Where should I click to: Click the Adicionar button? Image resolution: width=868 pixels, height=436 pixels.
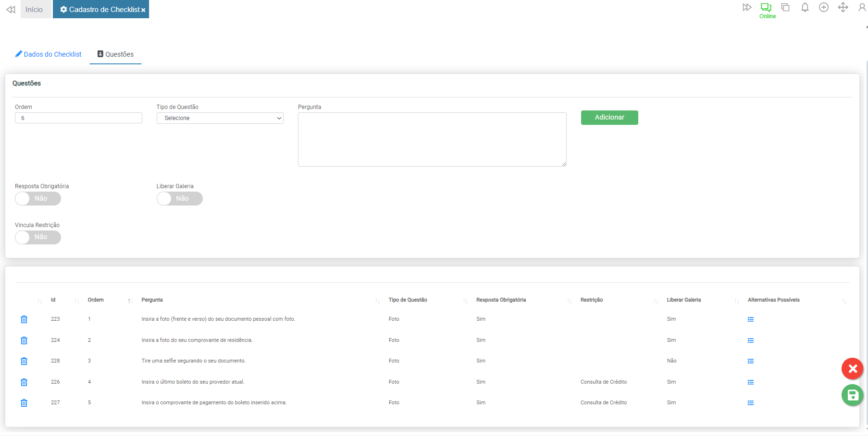click(x=609, y=118)
